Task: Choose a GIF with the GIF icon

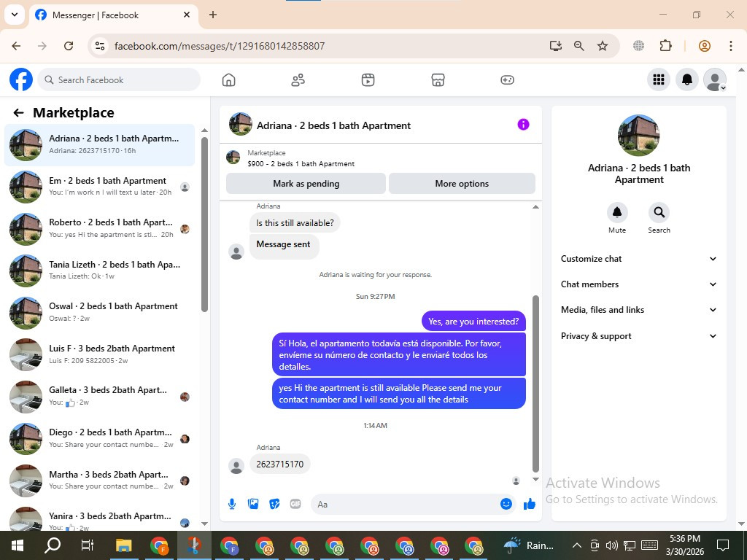Action: click(x=295, y=504)
